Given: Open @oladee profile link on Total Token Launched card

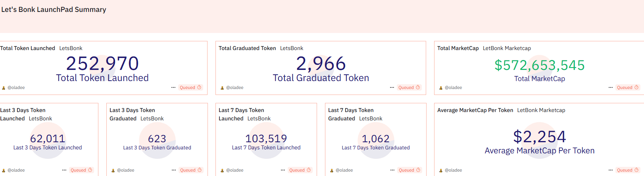Looking at the screenshot, I should 16,87.
